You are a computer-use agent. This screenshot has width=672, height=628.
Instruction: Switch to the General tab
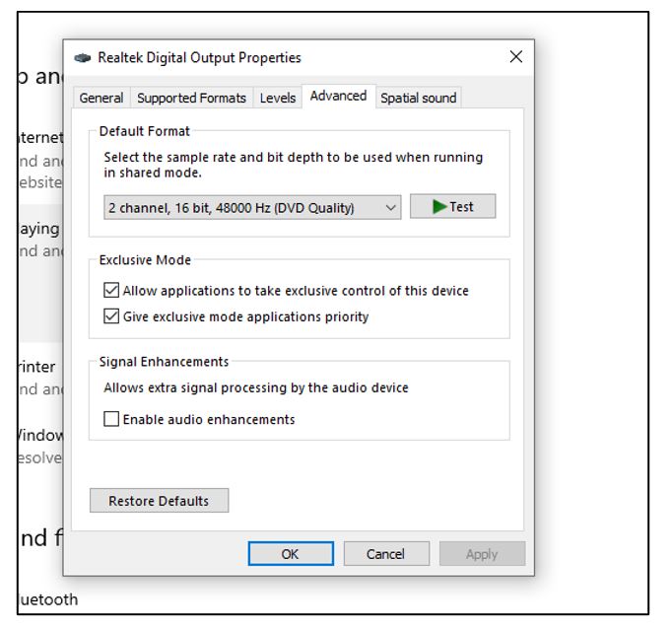pyautogui.click(x=101, y=98)
